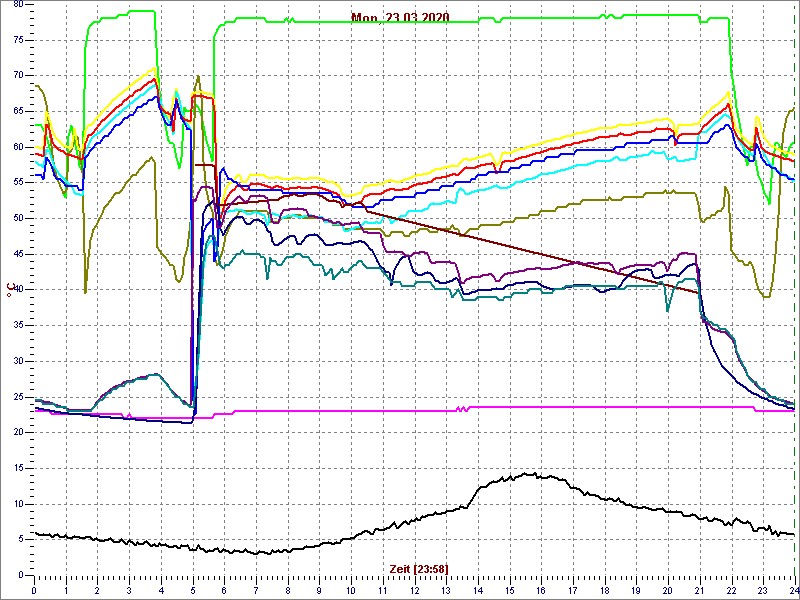800x600 pixels.
Task: Click the 70 value on temperature axis
Action: click(15, 75)
